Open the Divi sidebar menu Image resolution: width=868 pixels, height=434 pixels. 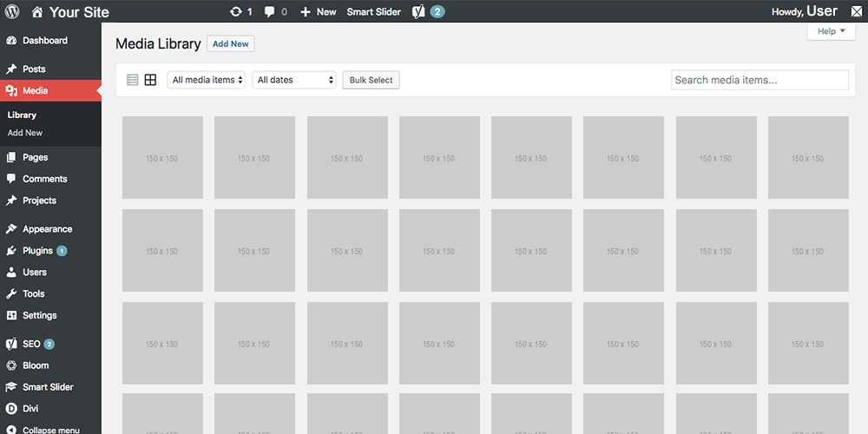coord(30,408)
